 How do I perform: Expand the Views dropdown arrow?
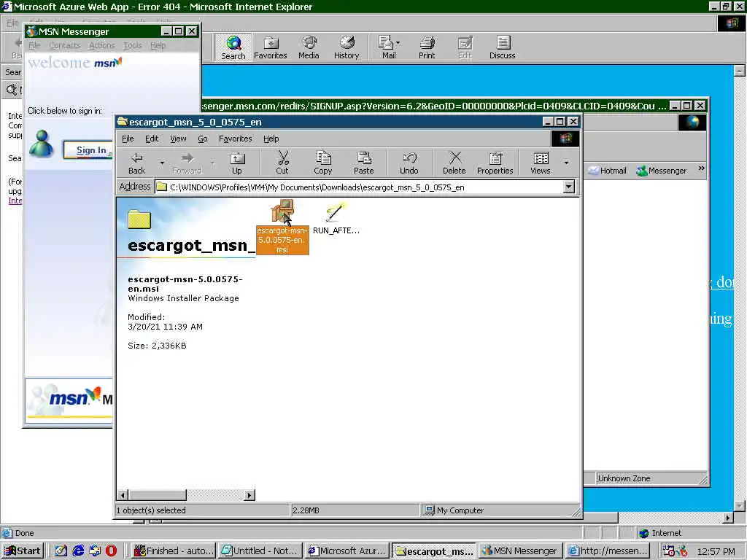coord(566,163)
